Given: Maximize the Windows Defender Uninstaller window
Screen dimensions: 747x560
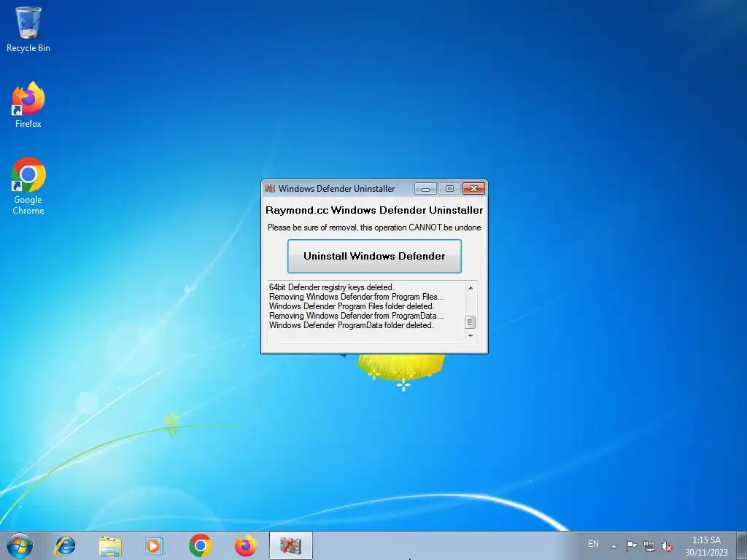Looking at the screenshot, I should [449, 189].
